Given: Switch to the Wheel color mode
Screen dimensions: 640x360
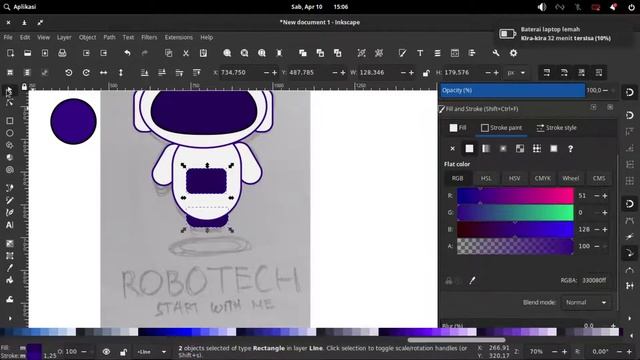Looking at the screenshot, I should [x=571, y=178].
